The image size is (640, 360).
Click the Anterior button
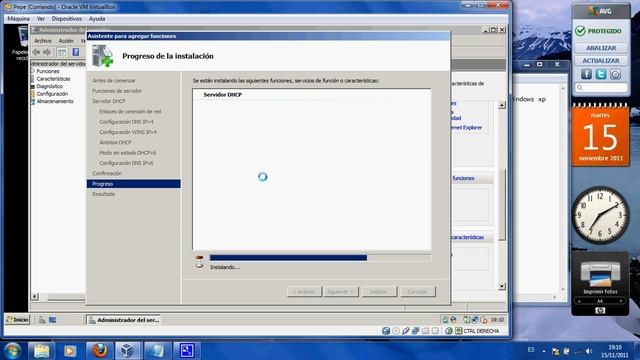coord(304,291)
